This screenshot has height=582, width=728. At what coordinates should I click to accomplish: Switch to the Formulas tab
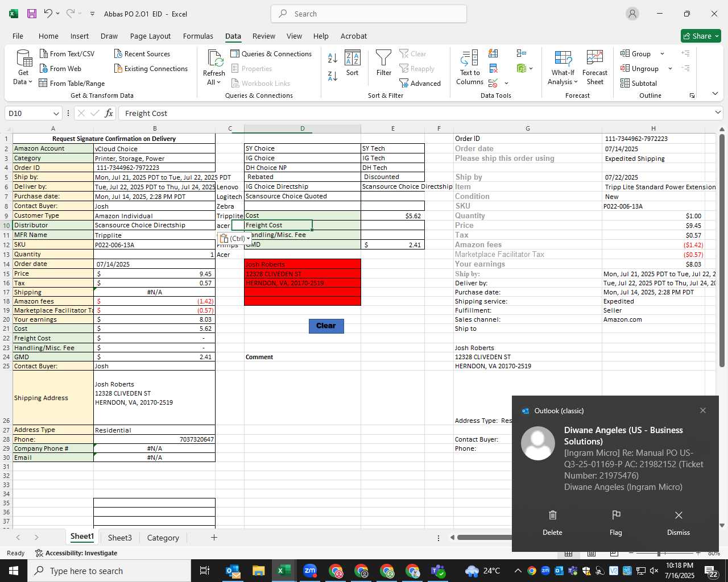tap(198, 36)
